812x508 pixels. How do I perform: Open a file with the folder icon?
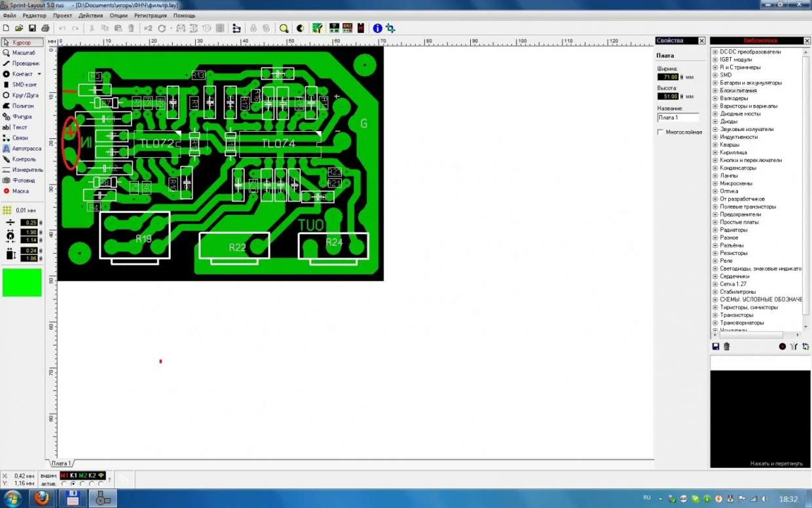[x=20, y=28]
